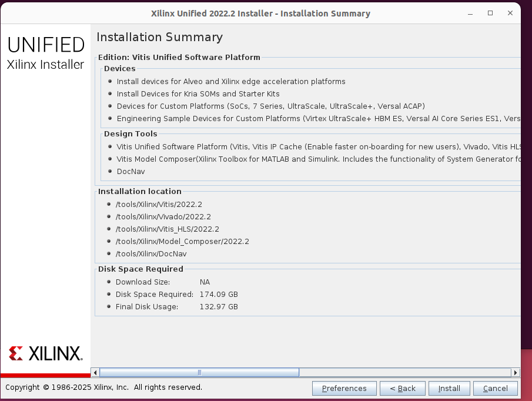This screenshot has width=532, height=401.
Task: Maximize the installer window
Action: coord(490,14)
